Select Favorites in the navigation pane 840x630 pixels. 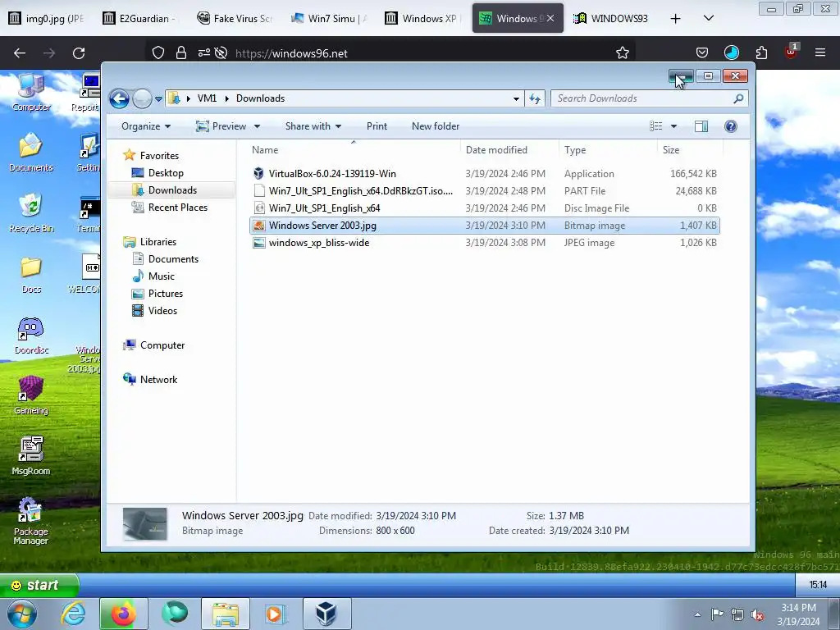pyautogui.click(x=159, y=156)
